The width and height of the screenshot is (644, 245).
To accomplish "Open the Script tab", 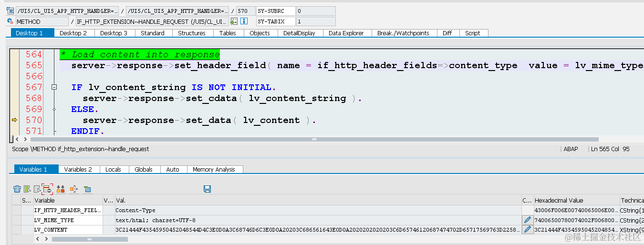I will (473, 33).
